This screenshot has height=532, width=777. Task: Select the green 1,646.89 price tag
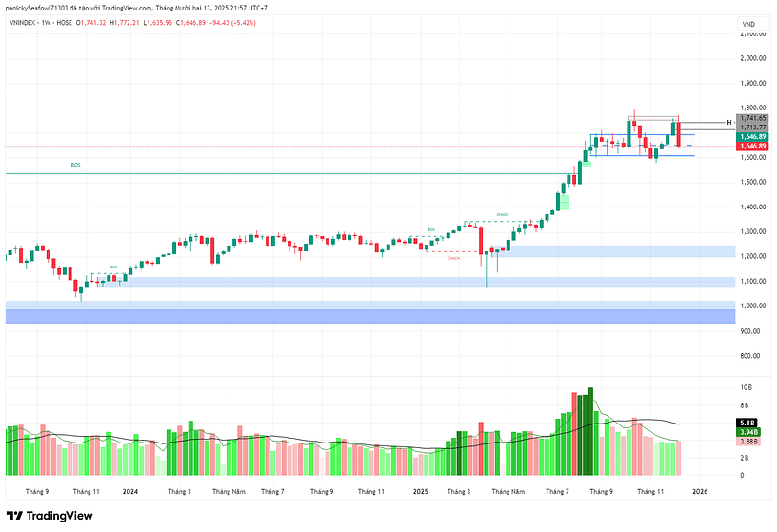[752, 137]
